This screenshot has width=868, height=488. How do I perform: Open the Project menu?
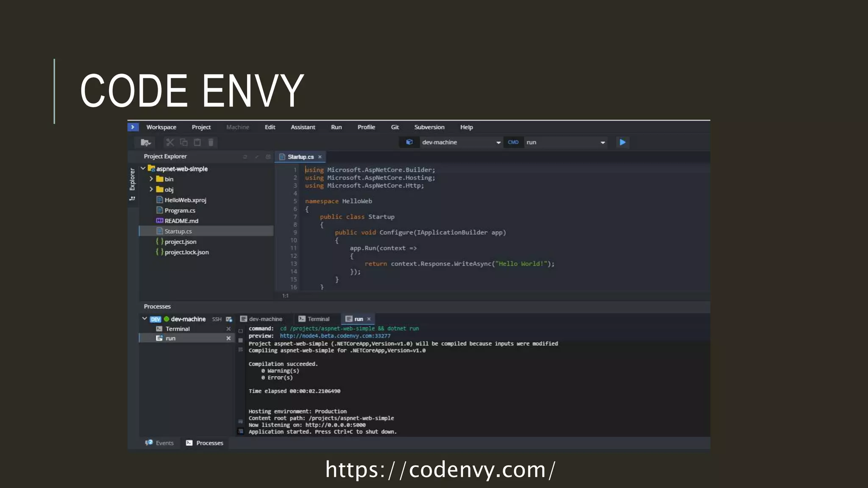(x=201, y=127)
